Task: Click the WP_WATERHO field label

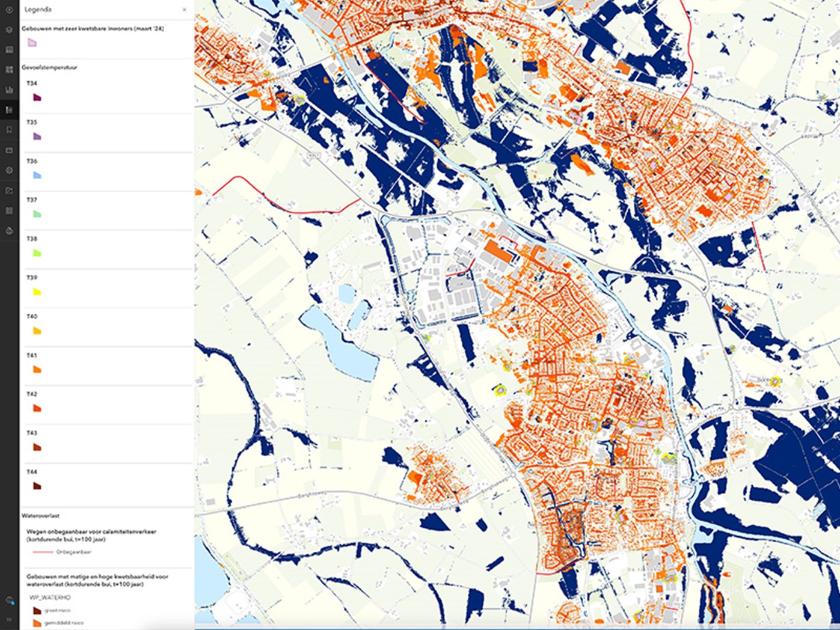Action: tap(50, 598)
